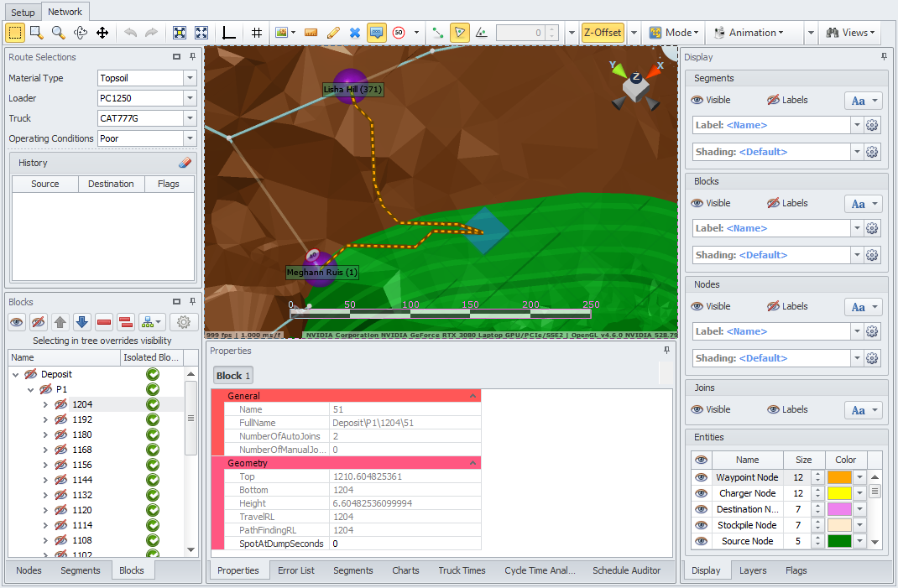Click the blue down arrow in Blocks panel
Screen dimensions: 898x588
click(81, 321)
